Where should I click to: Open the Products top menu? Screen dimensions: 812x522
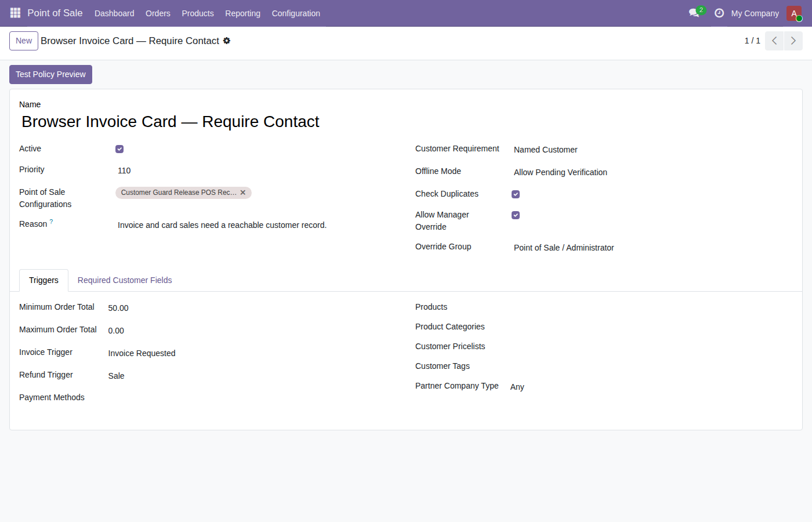coord(198,13)
